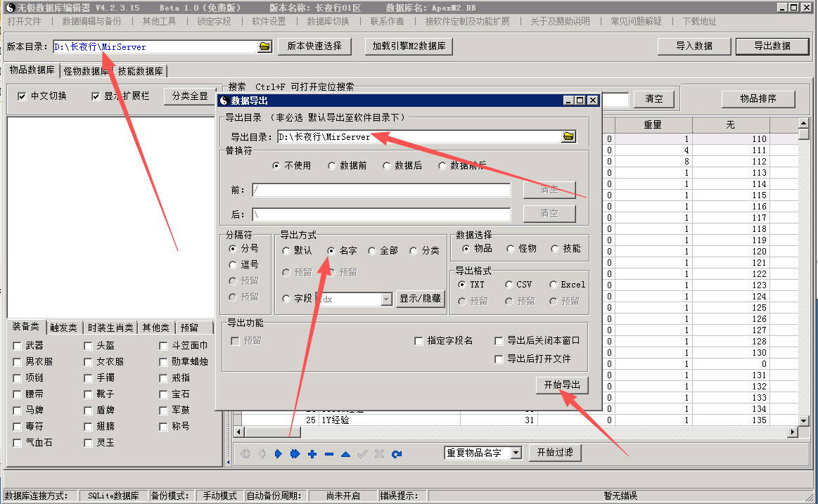Add a new record with plus icon

point(312,454)
